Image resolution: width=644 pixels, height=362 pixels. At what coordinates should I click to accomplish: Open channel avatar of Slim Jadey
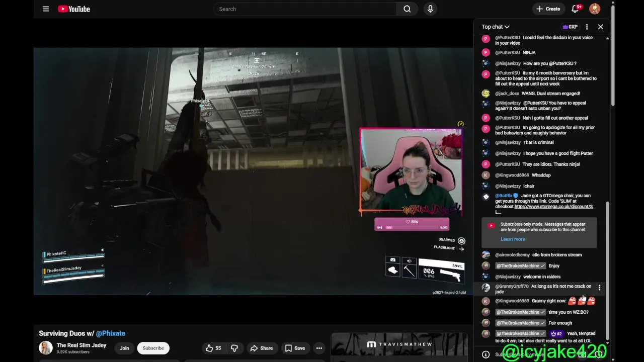(46, 348)
